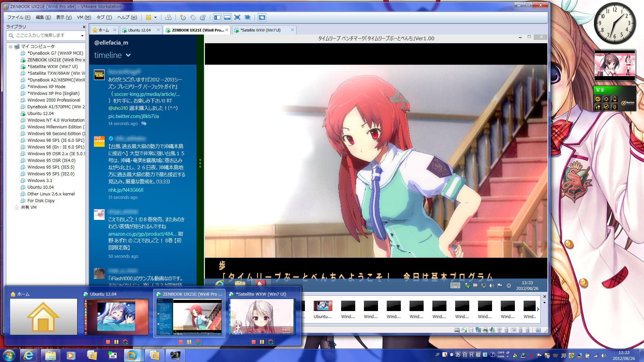Select 共有 VM in library tree

click(x=29, y=207)
